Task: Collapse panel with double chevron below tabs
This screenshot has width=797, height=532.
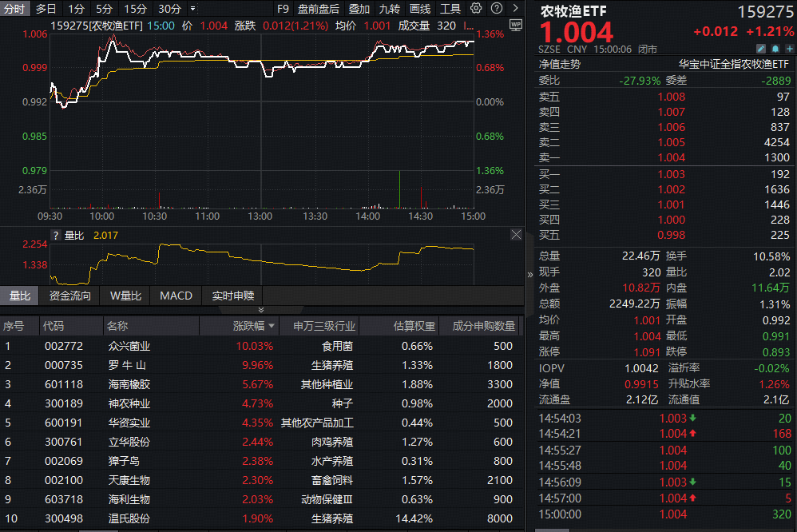Action: [260, 309]
